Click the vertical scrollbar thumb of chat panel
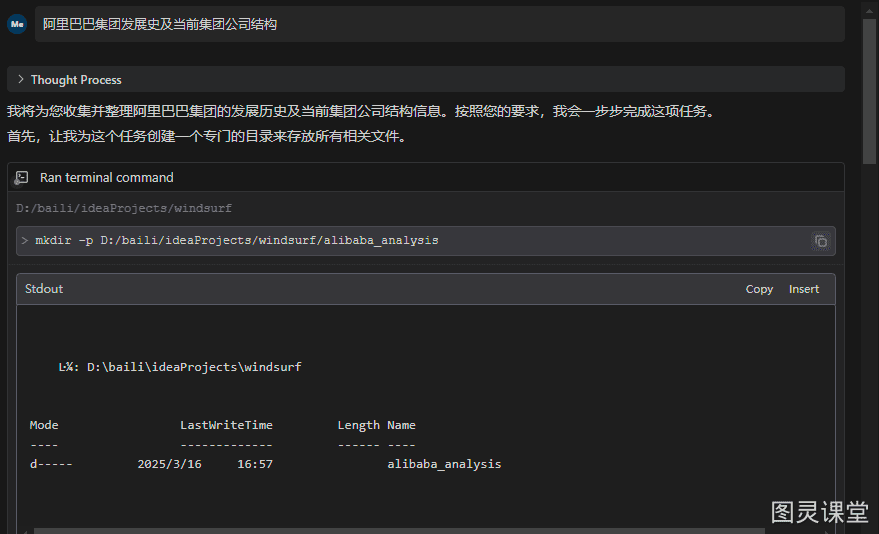The image size is (879, 534). [x=869, y=90]
